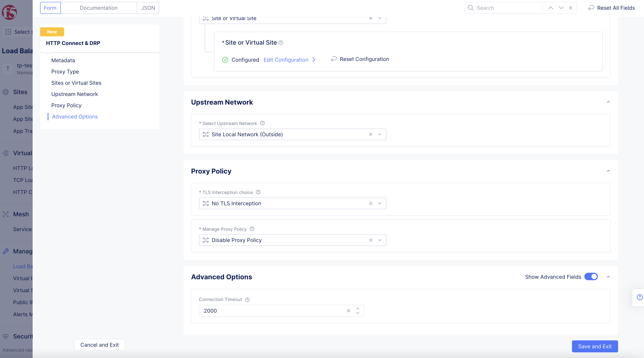
Task: Open the Manage Proxy Policy dropdown
Action: pos(380,240)
